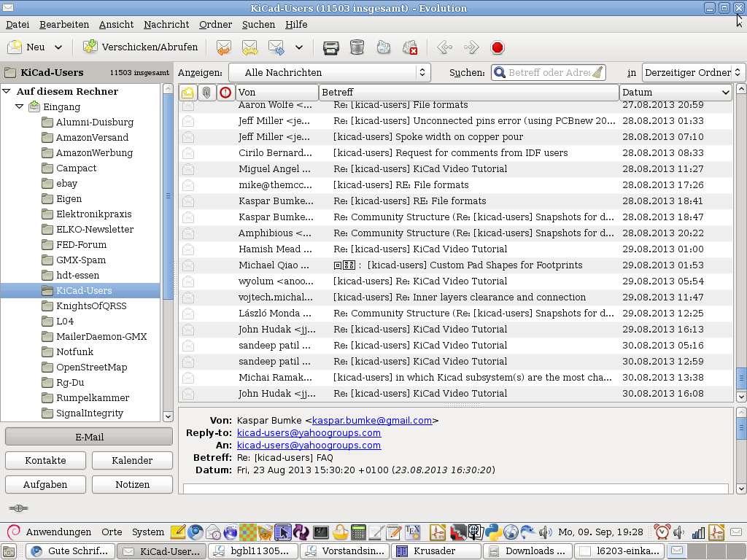Click the mark as junk icon
The width and height of the screenshot is (747, 560).
384,47
